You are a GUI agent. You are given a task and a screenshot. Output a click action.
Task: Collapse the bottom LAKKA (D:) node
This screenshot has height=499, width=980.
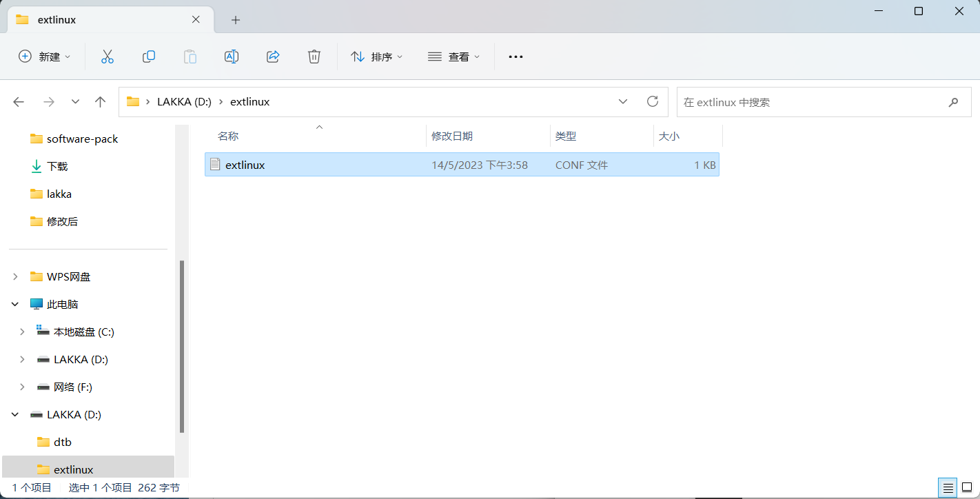click(15, 414)
